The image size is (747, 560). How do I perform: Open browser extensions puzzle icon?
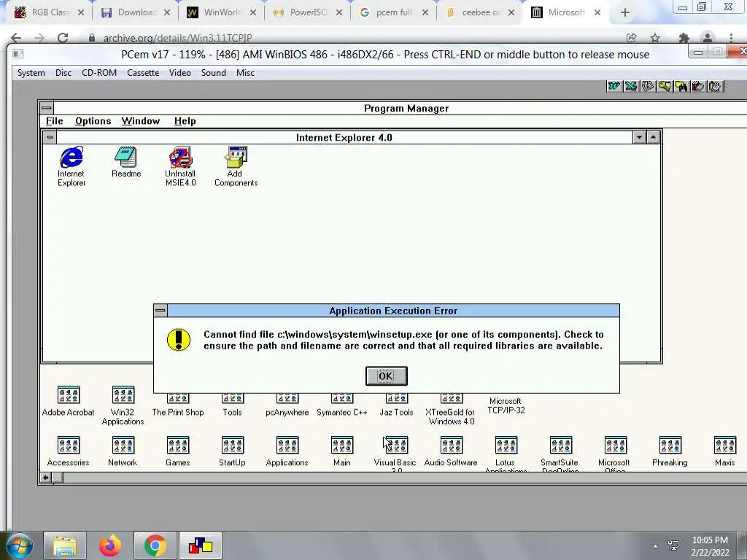pyautogui.click(x=684, y=38)
